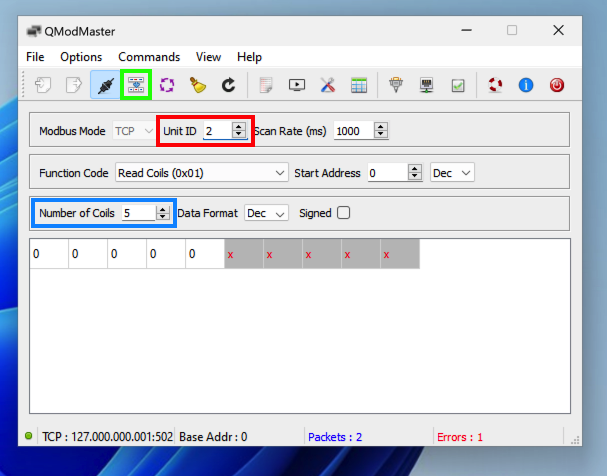
Task: Click the window resize grip in status bar
Action: click(x=575, y=440)
